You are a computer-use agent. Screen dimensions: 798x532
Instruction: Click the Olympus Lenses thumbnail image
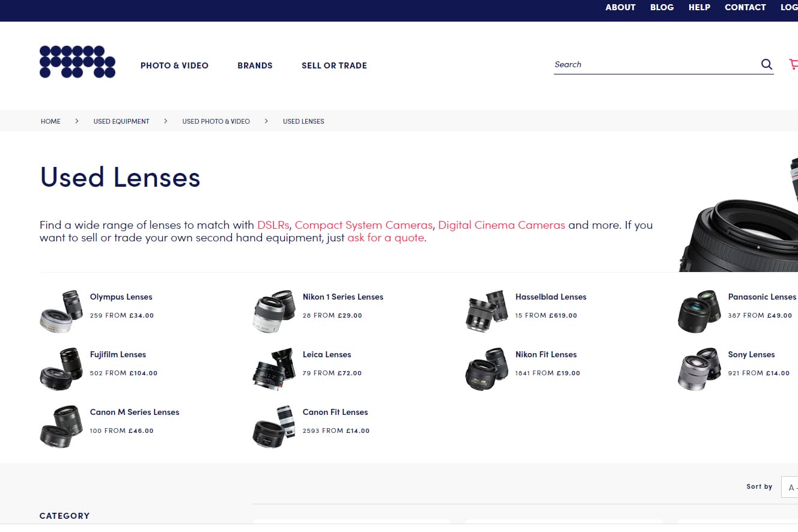pyautogui.click(x=61, y=311)
